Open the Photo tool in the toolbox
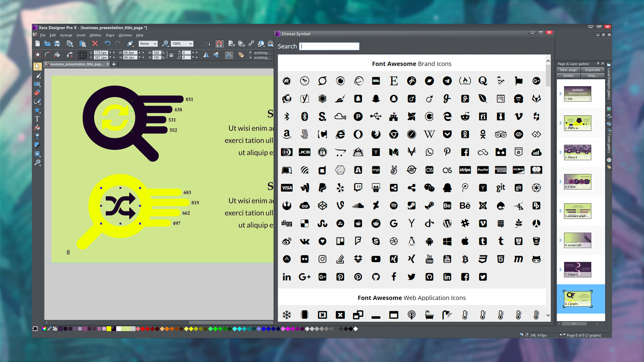 click(x=38, y=84)
